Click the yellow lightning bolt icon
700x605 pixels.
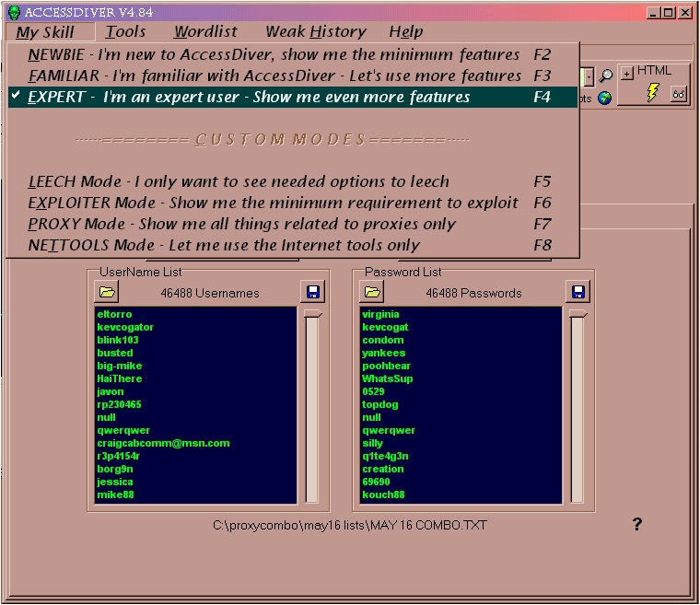tap(653, 92)
